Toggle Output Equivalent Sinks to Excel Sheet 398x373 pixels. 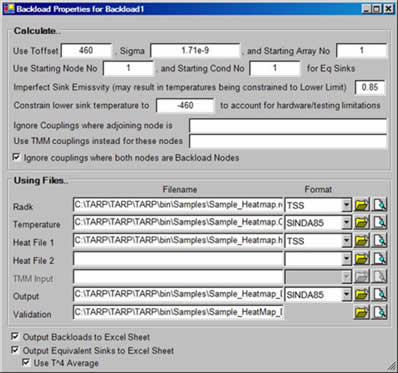[15, 350]
